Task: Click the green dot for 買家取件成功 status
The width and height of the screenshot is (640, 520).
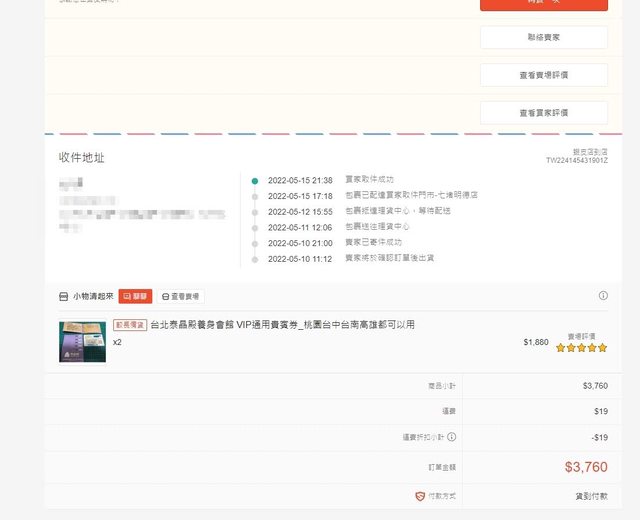Action: (x=255, y=181)
